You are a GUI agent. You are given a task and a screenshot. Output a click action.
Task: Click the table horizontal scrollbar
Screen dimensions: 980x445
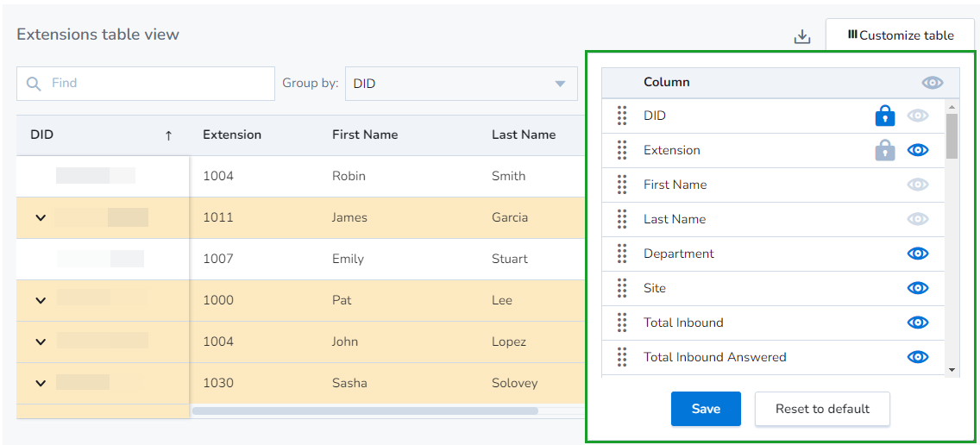coord(365,411)
